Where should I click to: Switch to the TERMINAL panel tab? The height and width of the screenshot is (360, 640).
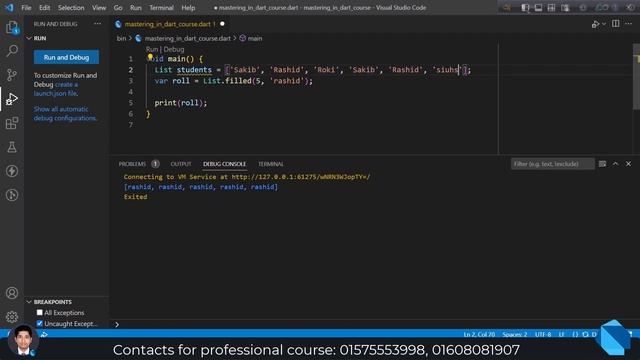pyautogui.click(x=271, y=164)
